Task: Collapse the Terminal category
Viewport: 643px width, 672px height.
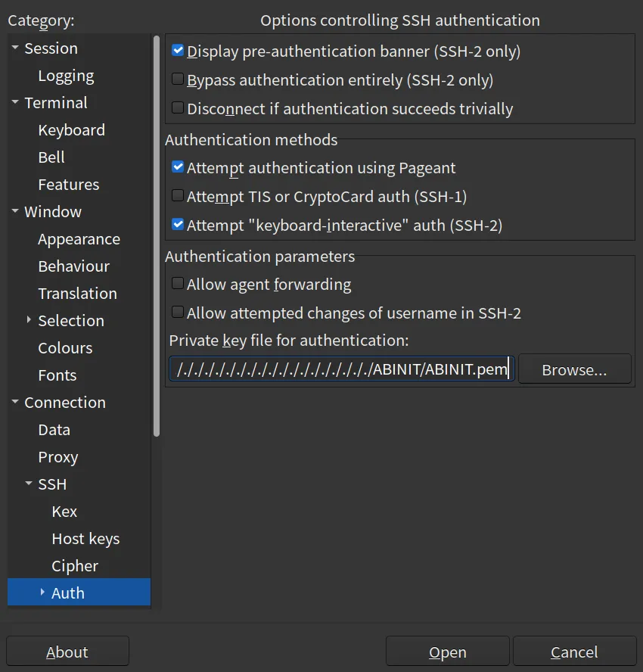Action: pos(16,102)
